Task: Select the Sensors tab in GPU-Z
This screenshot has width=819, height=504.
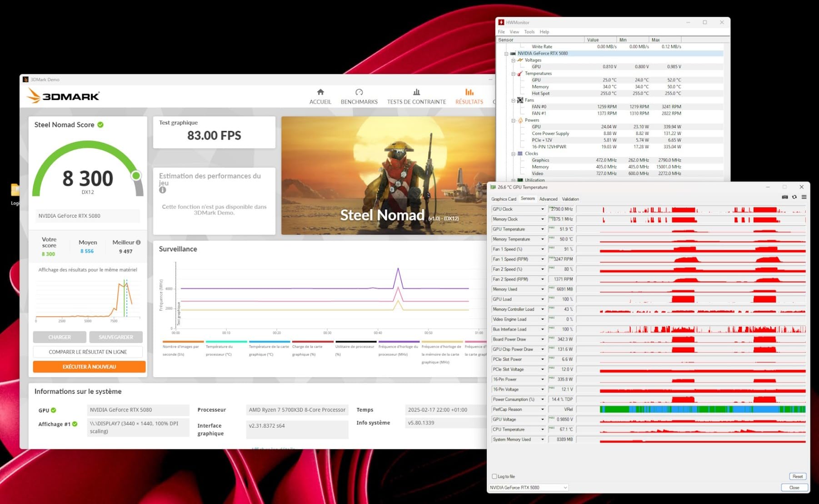Action: coord(528,199)
